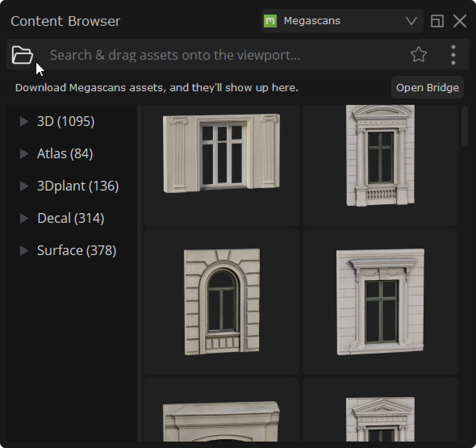Image resolution: width=476 pixels, height=448 pixels.
Task: Click the green Megascans logo icon
Action: coord(270,21)
